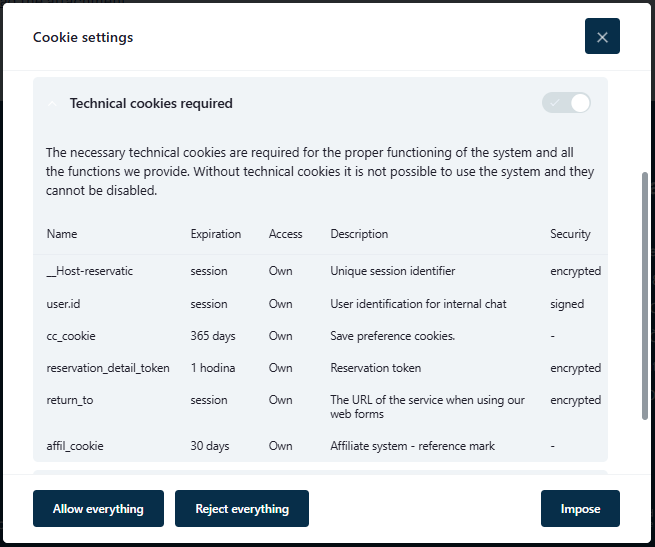The height and width of the screenshot is (547, 655).
Task: Toggle the Technical cookies required switch
Action: pyautogui.click(x=566, y=103)
